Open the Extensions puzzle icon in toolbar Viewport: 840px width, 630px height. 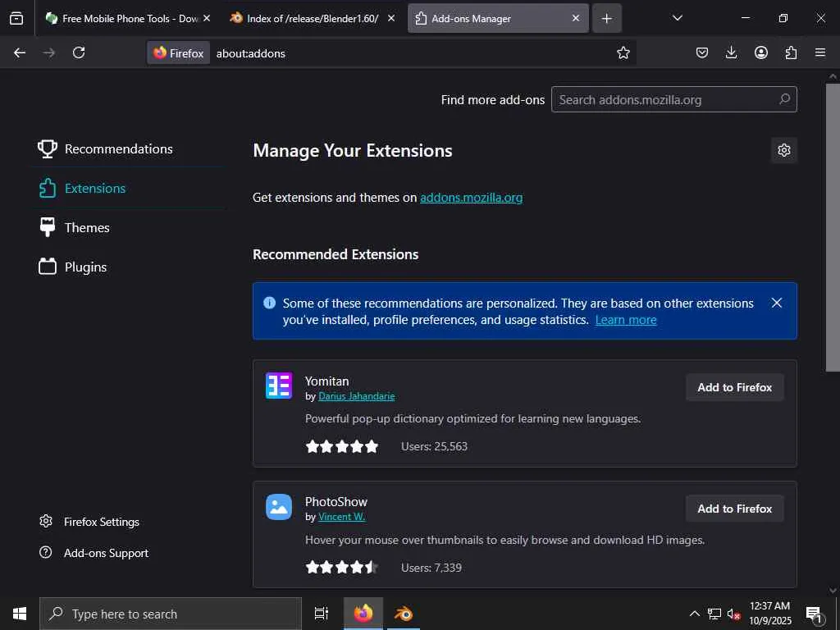pyautogui.click(x=791, y=52)
